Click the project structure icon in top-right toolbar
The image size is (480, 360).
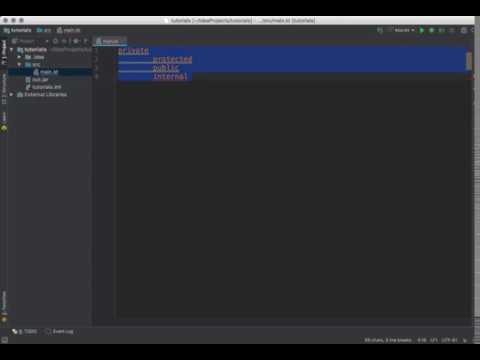464,30
